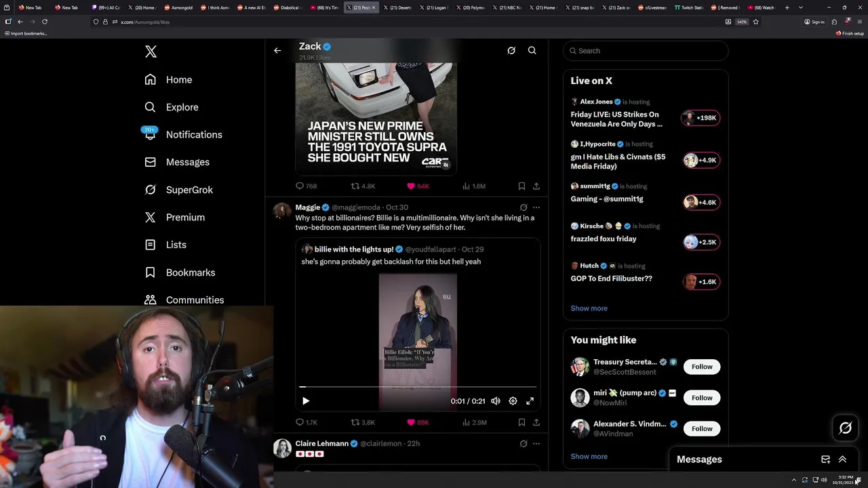The width and height of the screenshot is (868, 488).
Task: Bookmark this page with star icon
Action: click(x=755, y=22)
